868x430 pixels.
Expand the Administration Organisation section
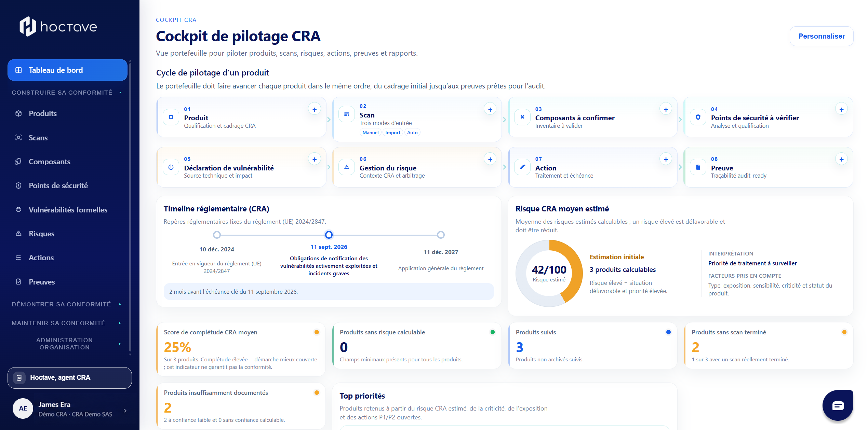(x=67, y=344)
